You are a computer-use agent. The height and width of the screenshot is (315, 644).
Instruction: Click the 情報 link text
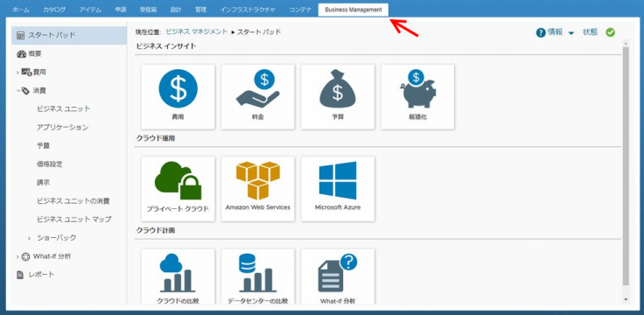pos(555,32)
